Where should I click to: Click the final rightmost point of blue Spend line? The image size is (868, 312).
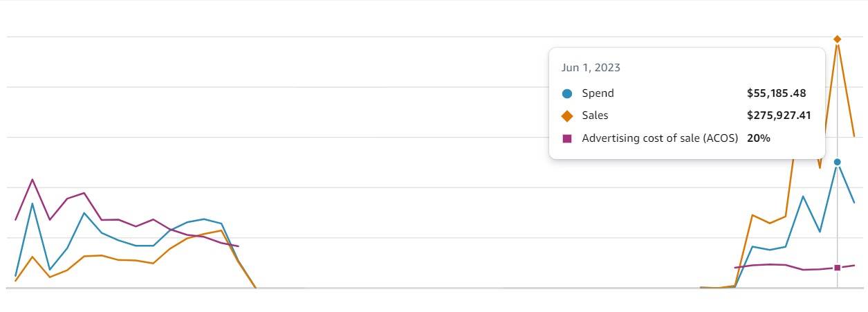click(x=854, y=203)
